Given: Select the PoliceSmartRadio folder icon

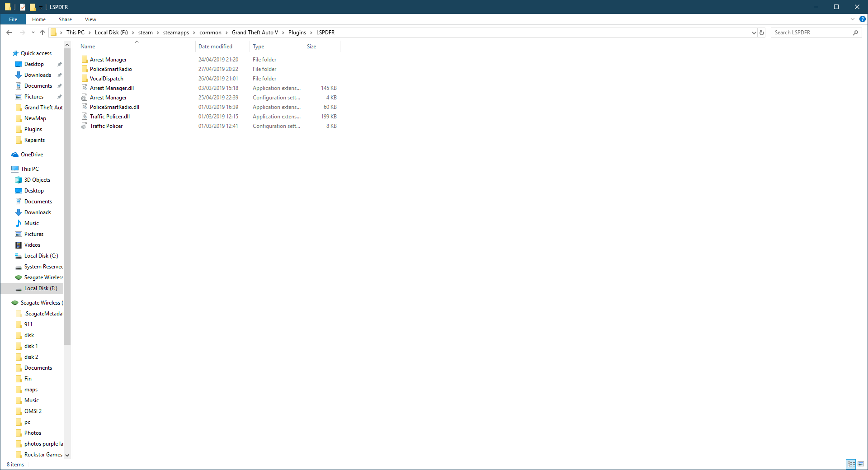Looking at the screenshot, I should coord(85,69).
